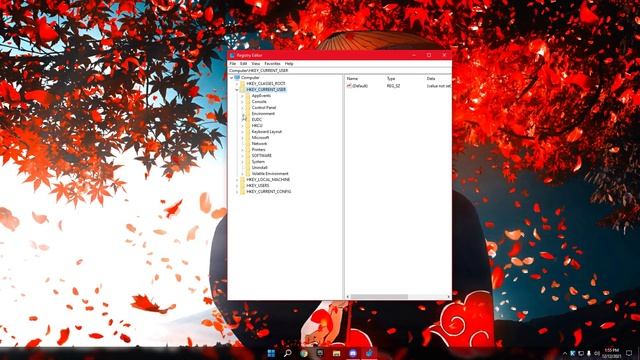Select the (Default) value name text
Viewport: 640px width, 360px height.
tap(360, 86)
